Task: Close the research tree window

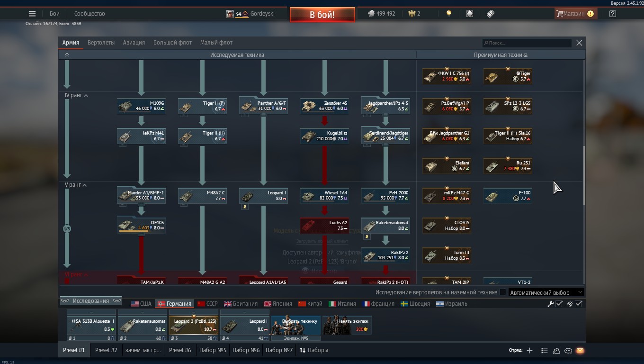Action: coord(579,43)
